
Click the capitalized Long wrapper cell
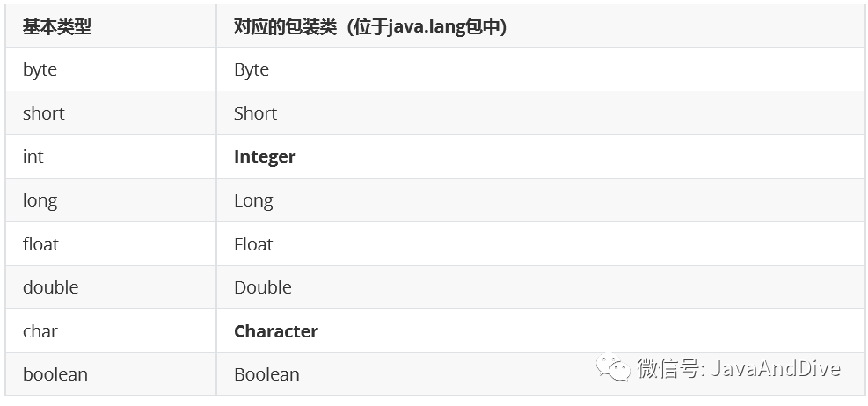(540, 200)
